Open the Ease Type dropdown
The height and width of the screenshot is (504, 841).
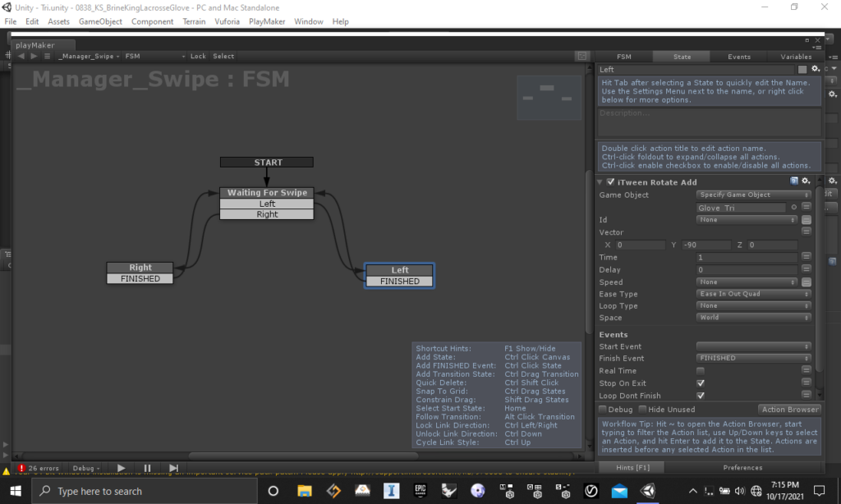pos(753,294)
